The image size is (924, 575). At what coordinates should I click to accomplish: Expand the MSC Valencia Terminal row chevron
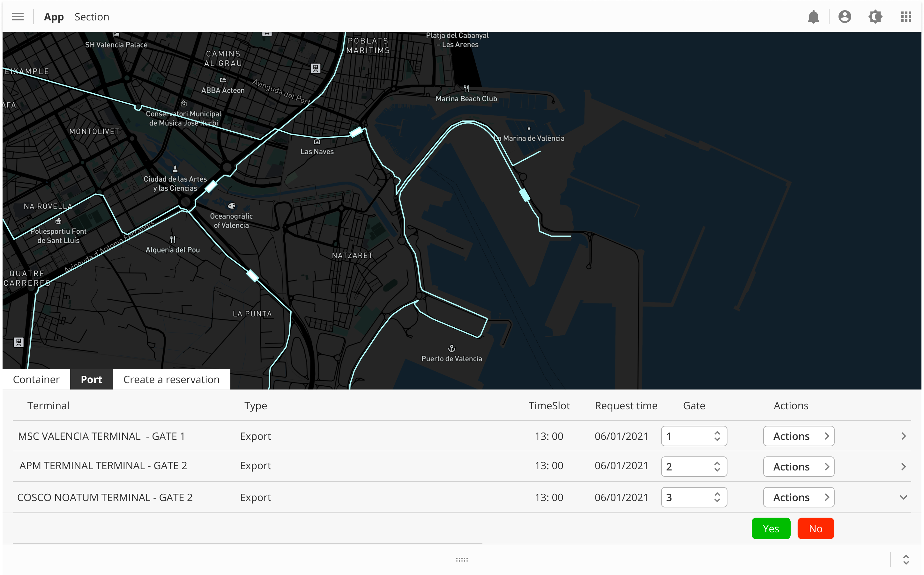point(903,436)
